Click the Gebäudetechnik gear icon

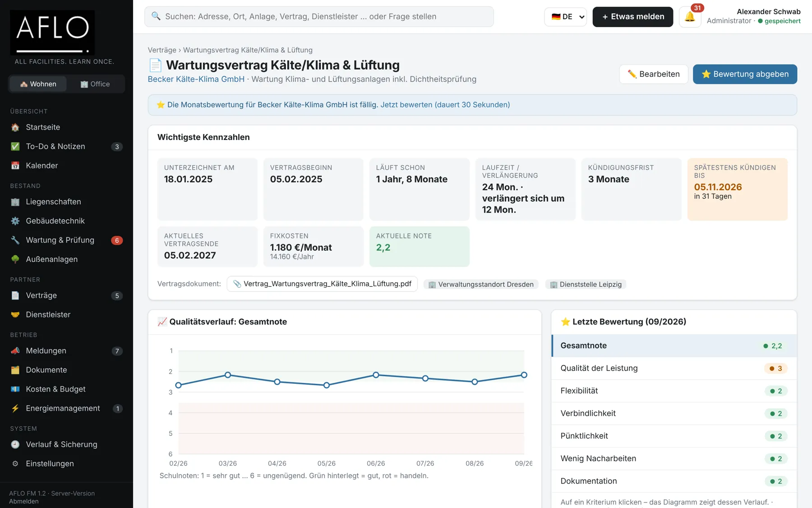15,221
